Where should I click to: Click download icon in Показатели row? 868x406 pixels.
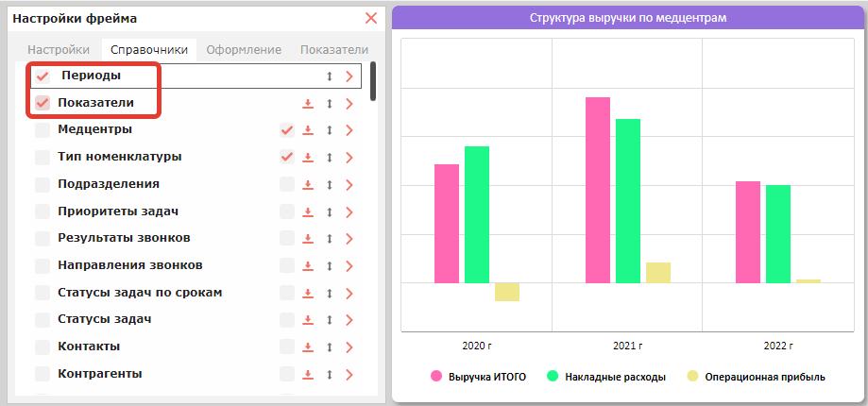[308, 104]
